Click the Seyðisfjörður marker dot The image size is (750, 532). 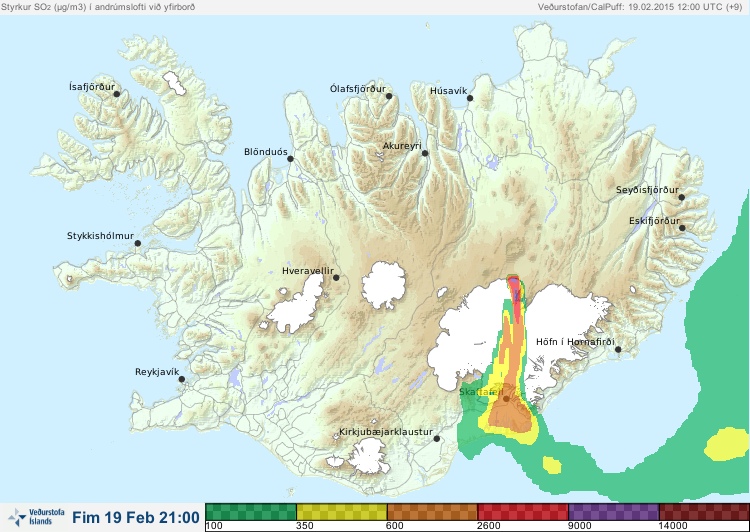(682, 197)
